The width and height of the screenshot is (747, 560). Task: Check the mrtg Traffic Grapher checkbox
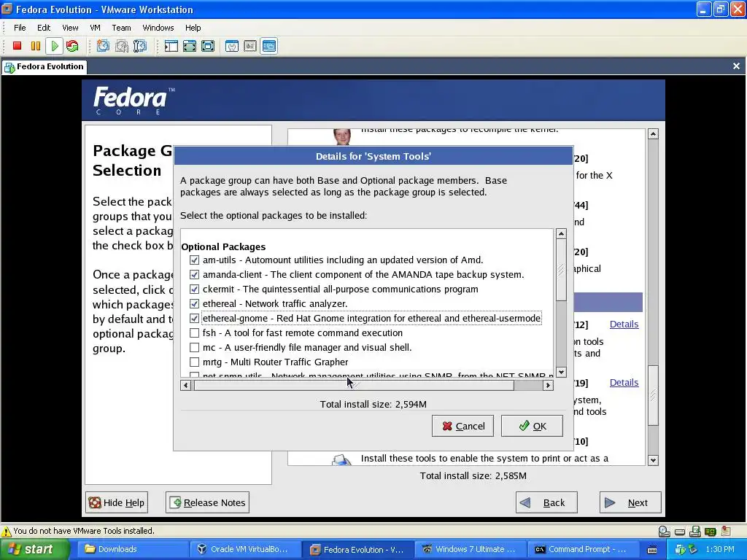(194, 362)
